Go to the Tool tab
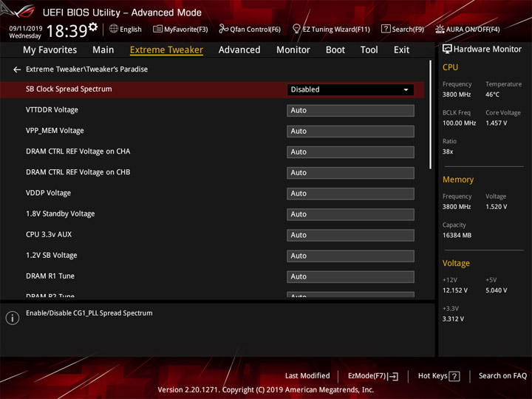Screen dimensions: 532x399 click(369, 50)
